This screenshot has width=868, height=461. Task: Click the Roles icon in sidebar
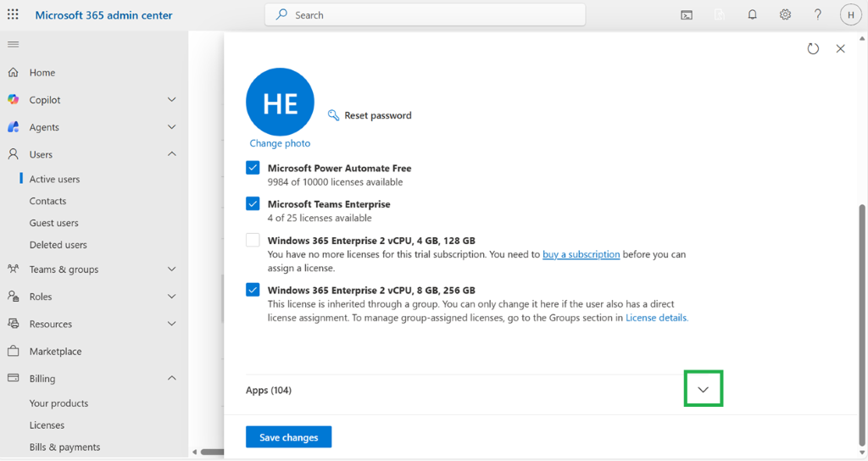coord(14,296)
